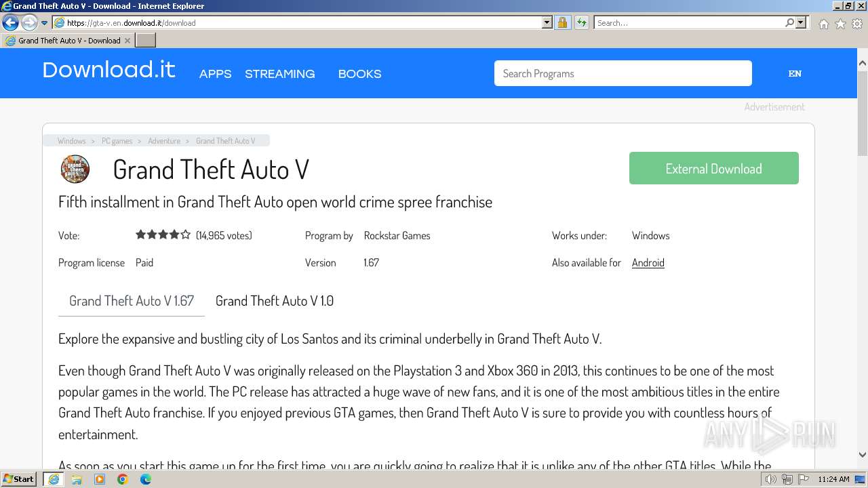Click the page scrollbar up arrow
This screenshot has height=488, width=868.
[862, 63]
